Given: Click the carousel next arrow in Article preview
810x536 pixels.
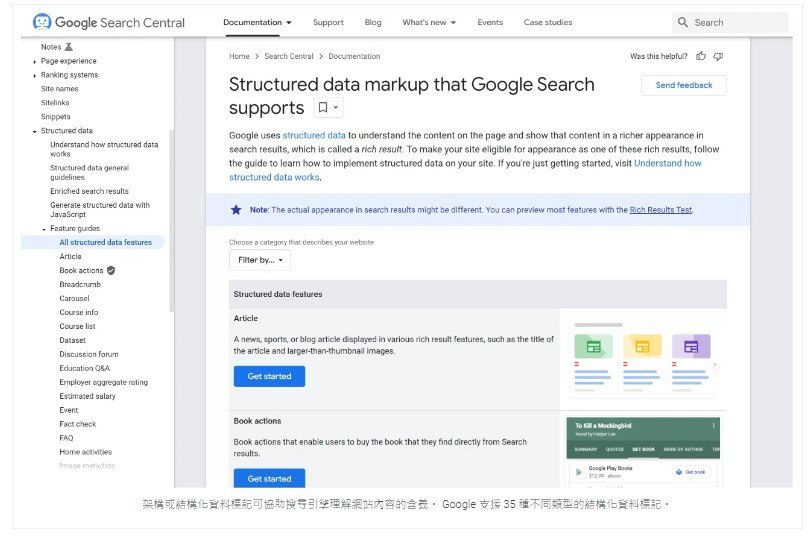Looking at the screenshot, I should tap(715, 365).
